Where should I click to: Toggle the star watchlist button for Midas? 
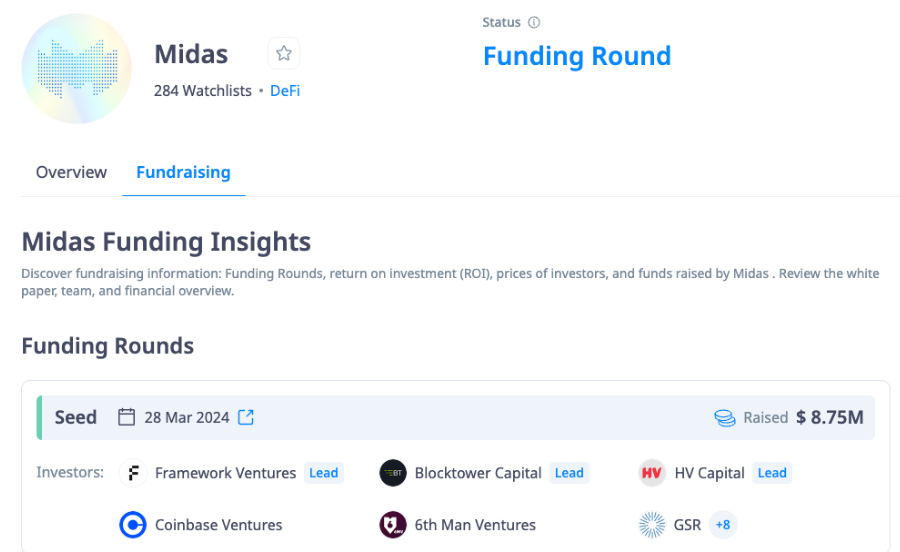click(x=284, y=53)
